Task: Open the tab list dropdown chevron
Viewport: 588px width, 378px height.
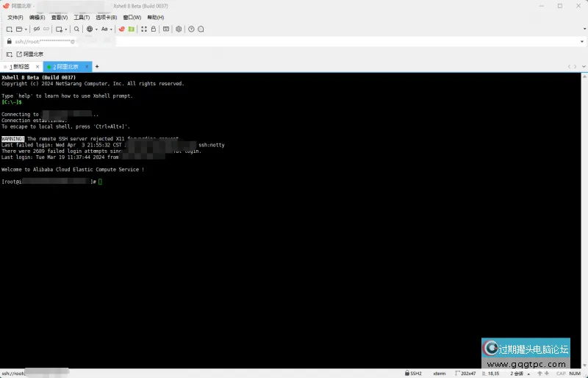Action: point(584,67)
